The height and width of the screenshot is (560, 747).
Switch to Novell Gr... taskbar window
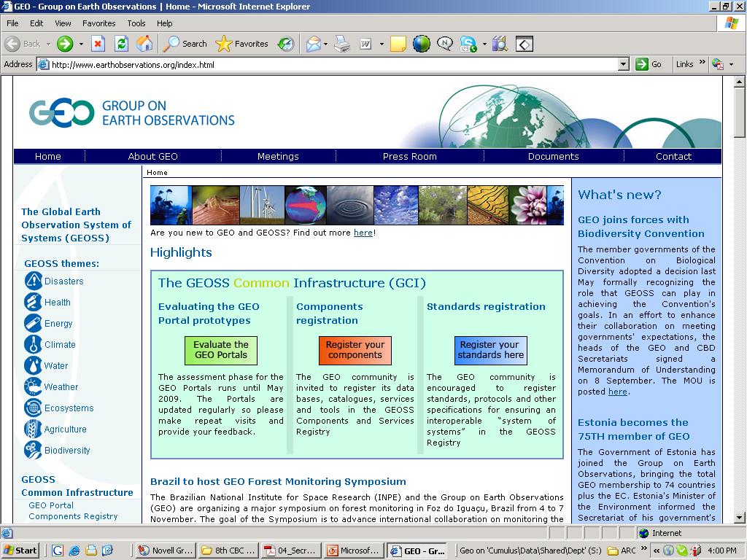click(166, 551)
